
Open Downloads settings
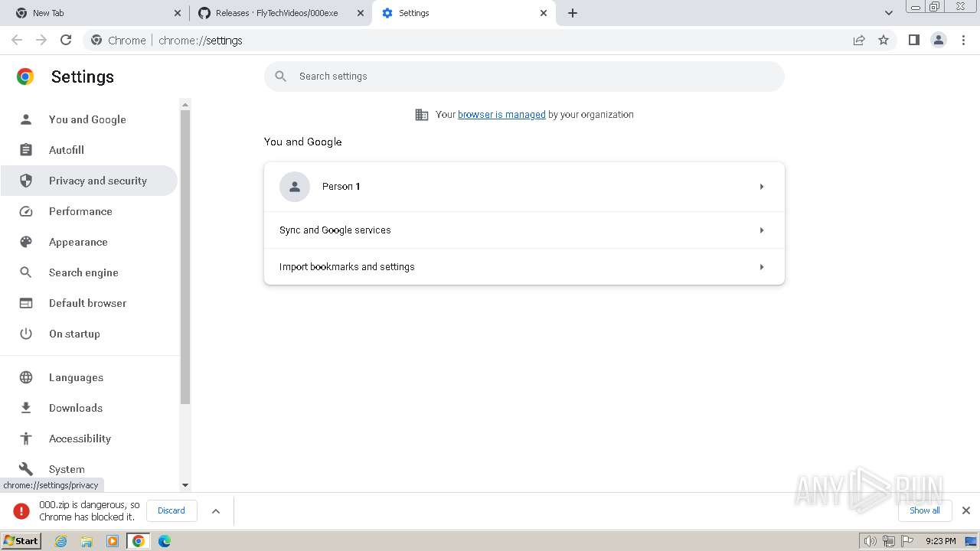[89, 408]
